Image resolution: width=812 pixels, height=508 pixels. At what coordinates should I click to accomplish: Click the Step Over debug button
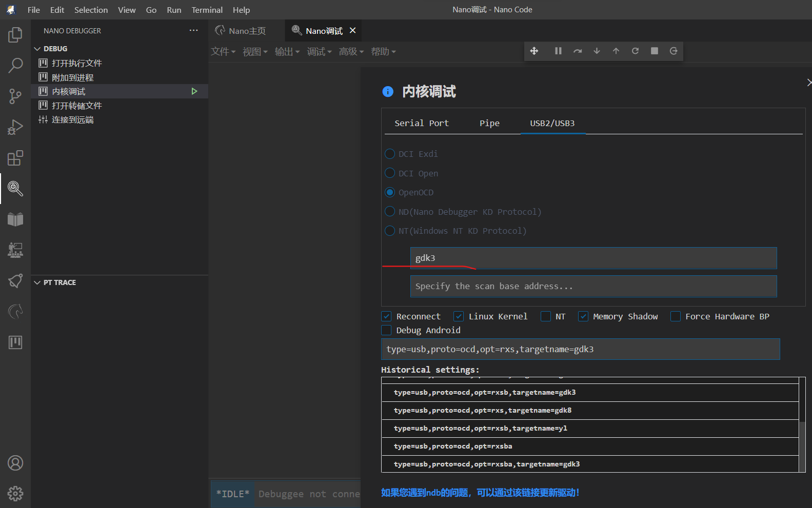click(578, 51)
